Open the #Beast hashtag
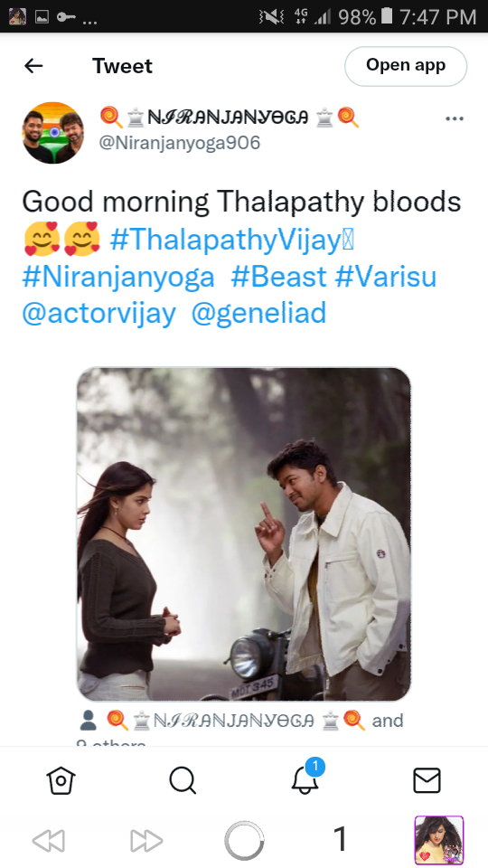Screen dimensions: 488x868 tap(278, 277)
